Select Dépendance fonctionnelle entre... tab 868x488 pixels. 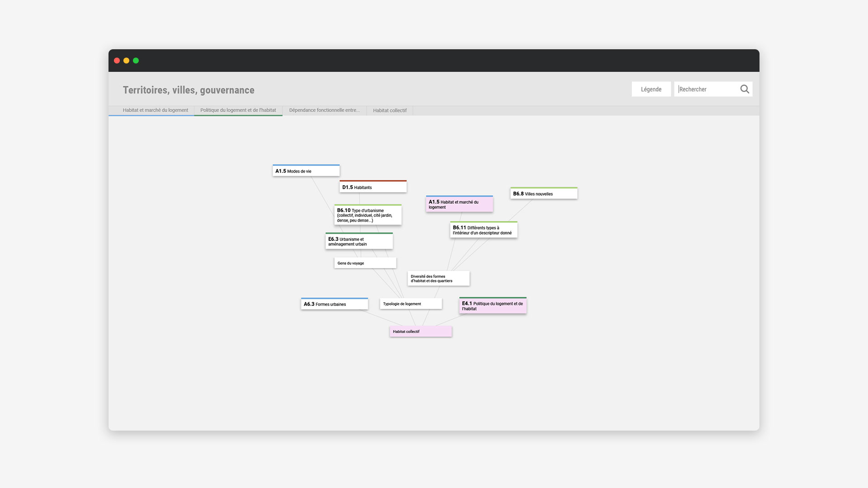[324, 110]
